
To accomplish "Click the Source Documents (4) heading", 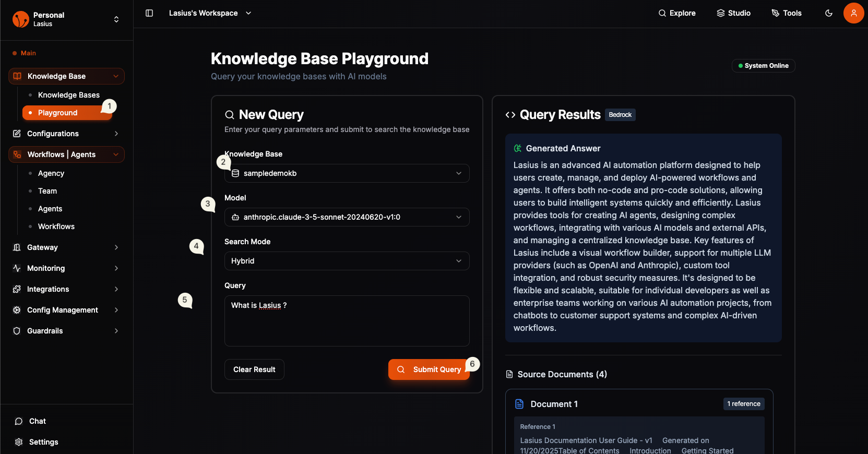I will 562,374.
